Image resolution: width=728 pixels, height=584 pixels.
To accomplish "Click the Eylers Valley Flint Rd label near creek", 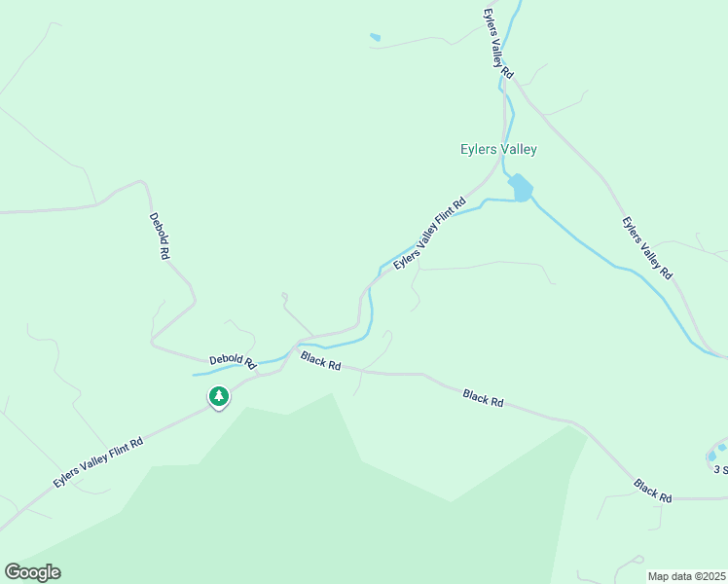I will 429,234.
